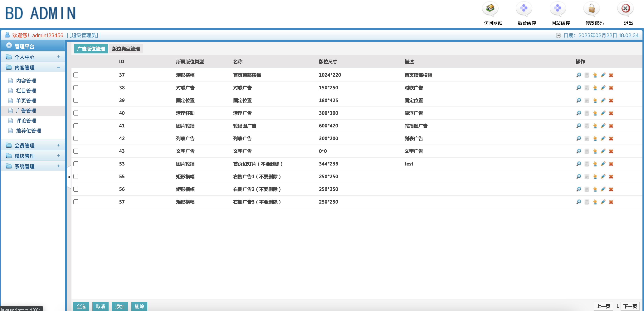Screen dimensions: 644x311
Task: Open 栏目管理 menu item
Action: tap(26, 91)
